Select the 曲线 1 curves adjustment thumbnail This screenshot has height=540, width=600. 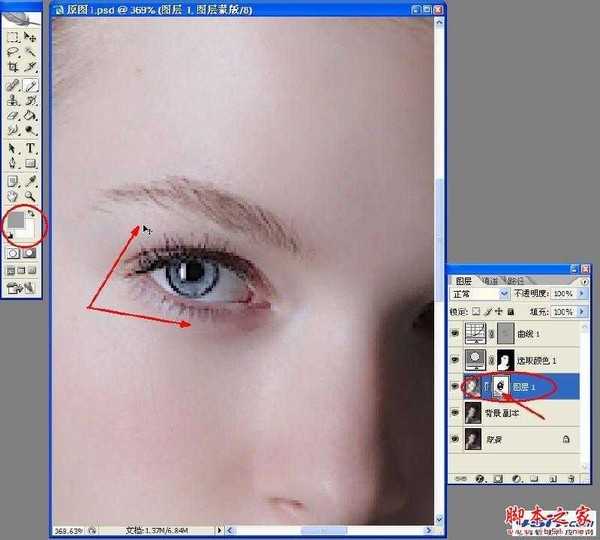point(475,333)
